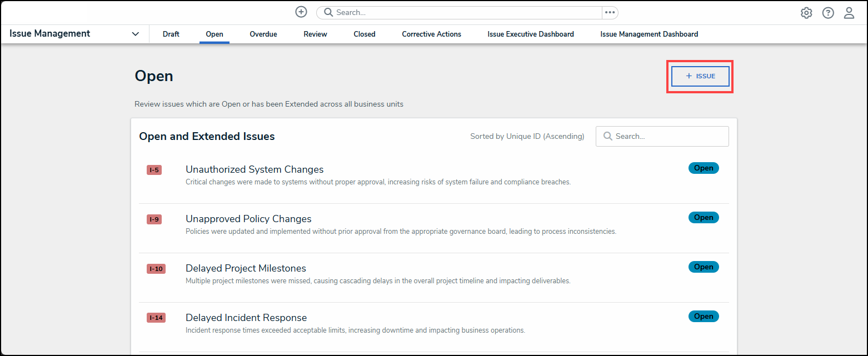Open the Delayed Project Milestones issue
The image size is (868, 356).
246,268
